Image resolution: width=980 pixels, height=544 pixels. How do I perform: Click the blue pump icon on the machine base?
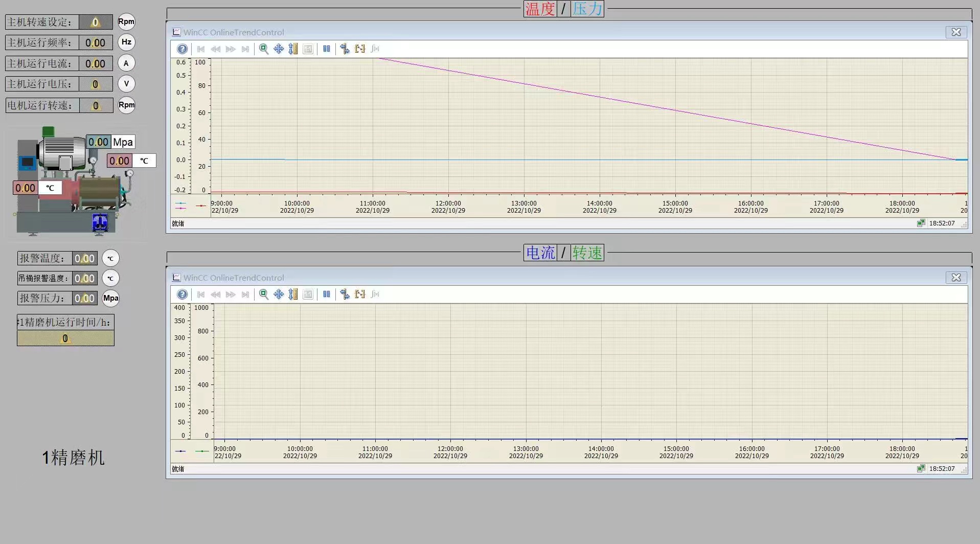[100, 222]
